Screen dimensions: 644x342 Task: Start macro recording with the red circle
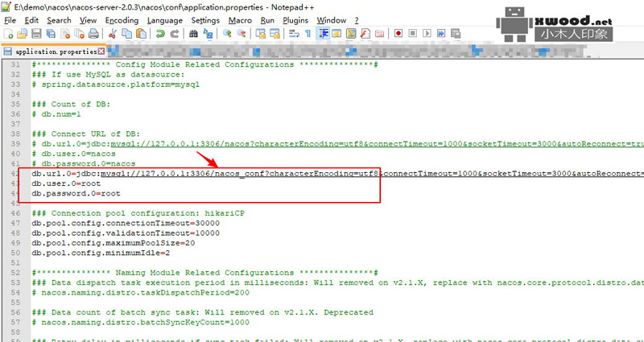click(398, 34)
